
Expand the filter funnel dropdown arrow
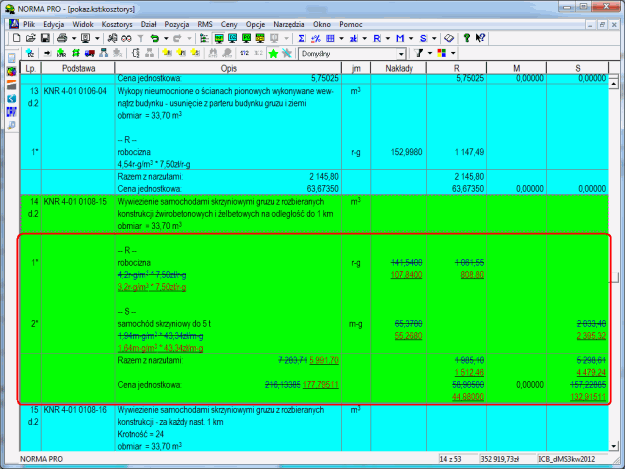431,52
